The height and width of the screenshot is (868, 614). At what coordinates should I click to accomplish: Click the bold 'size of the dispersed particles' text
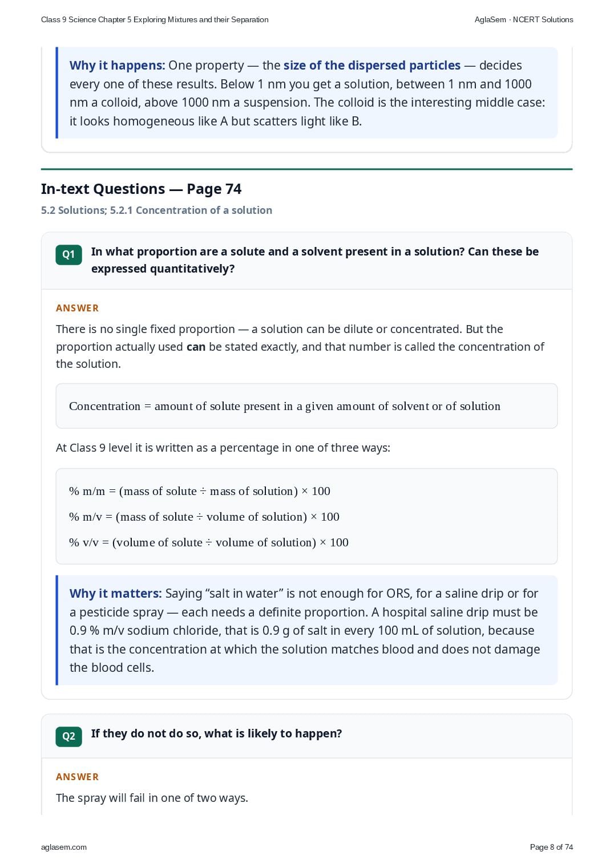pyautogui.click(x=372, y=65)
